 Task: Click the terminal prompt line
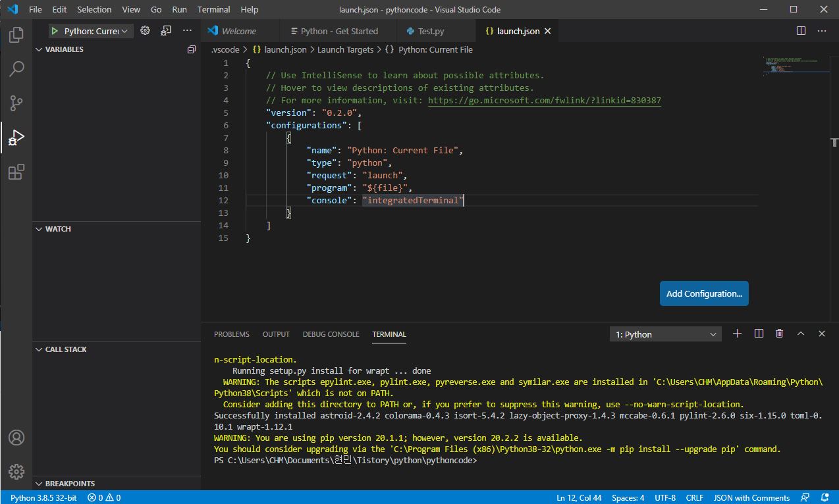tap(345, 461)
